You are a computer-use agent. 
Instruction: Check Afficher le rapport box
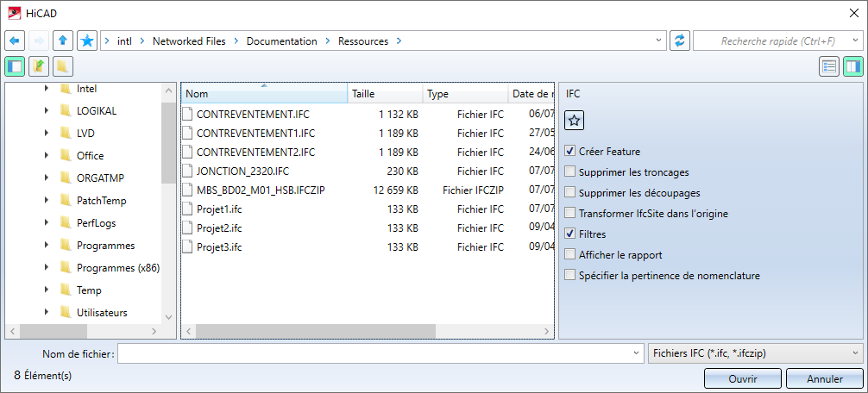[569, 254]
